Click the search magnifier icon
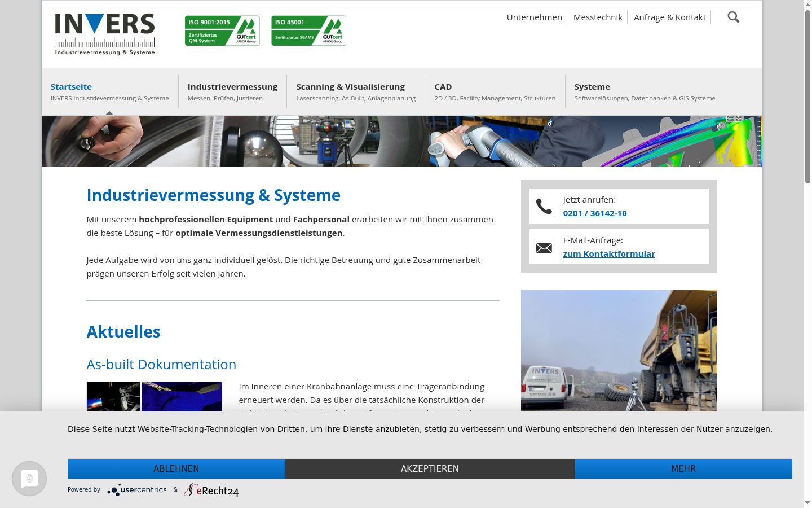812x508 pixels. pyautogui.click(x=733, y=17)
